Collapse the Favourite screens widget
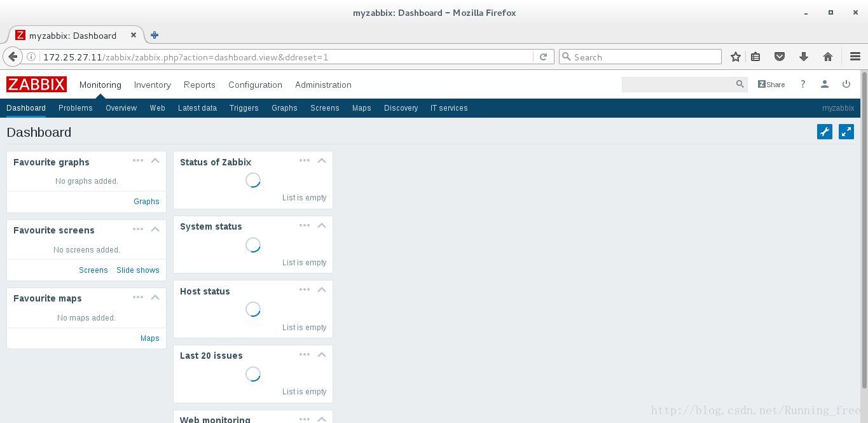868x423 pixels. click(x=155, y=229)
